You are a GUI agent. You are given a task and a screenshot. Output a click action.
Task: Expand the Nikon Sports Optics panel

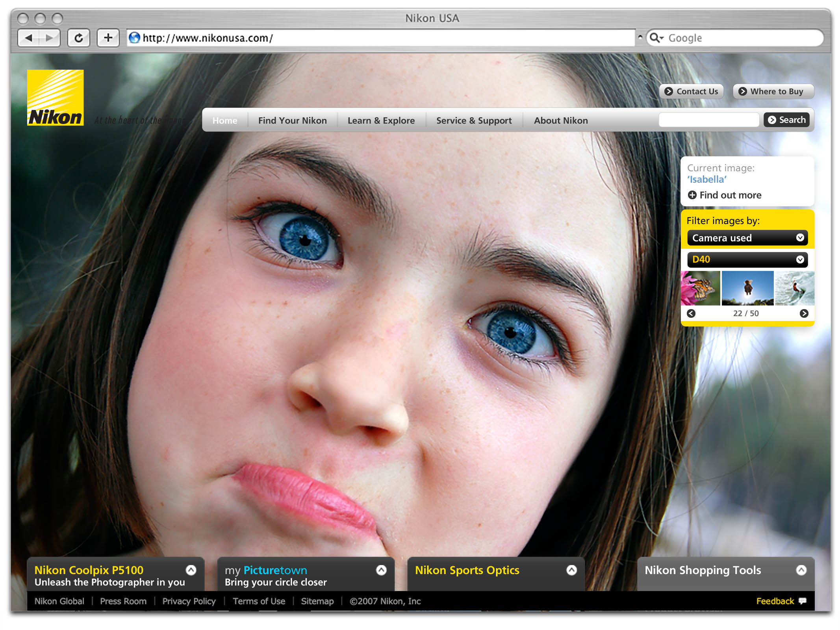coord(571,570)
